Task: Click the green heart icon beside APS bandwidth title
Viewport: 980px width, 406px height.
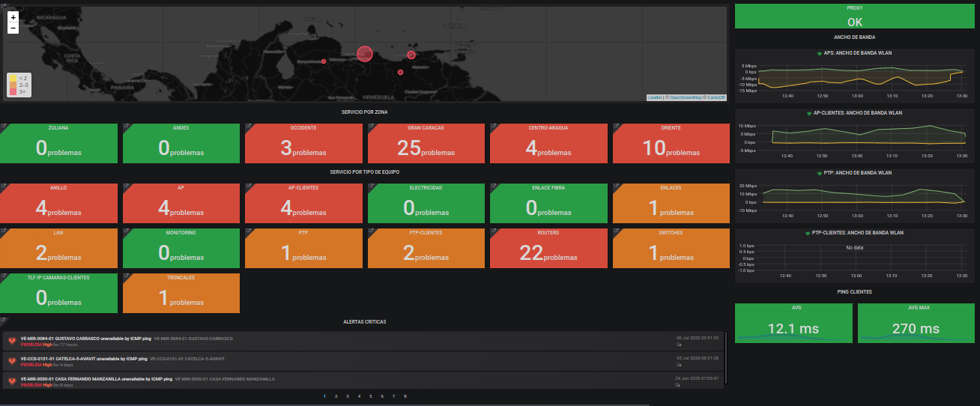Action: (820, 53)
